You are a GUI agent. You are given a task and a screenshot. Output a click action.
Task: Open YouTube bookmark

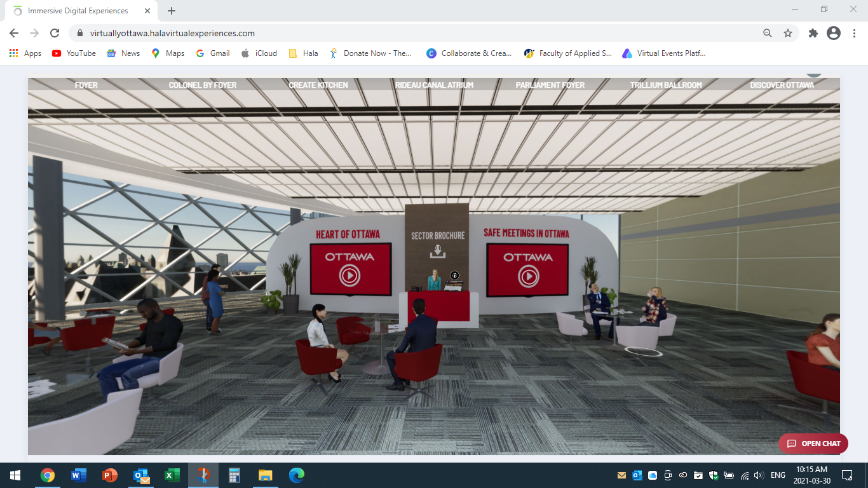click(x=74, y=53)
